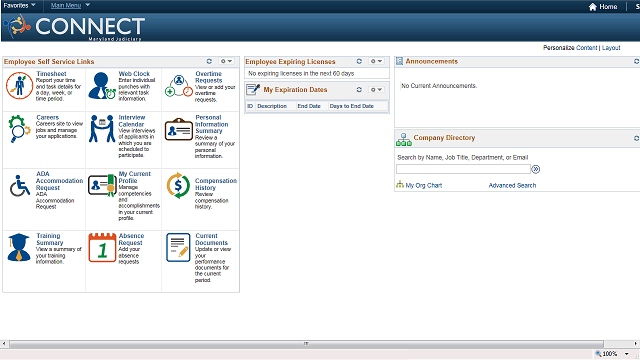Click the Personalize Layout link
The height and width of the screenshot is (360, 640).
pyautogui.click(x=611, y=48)
